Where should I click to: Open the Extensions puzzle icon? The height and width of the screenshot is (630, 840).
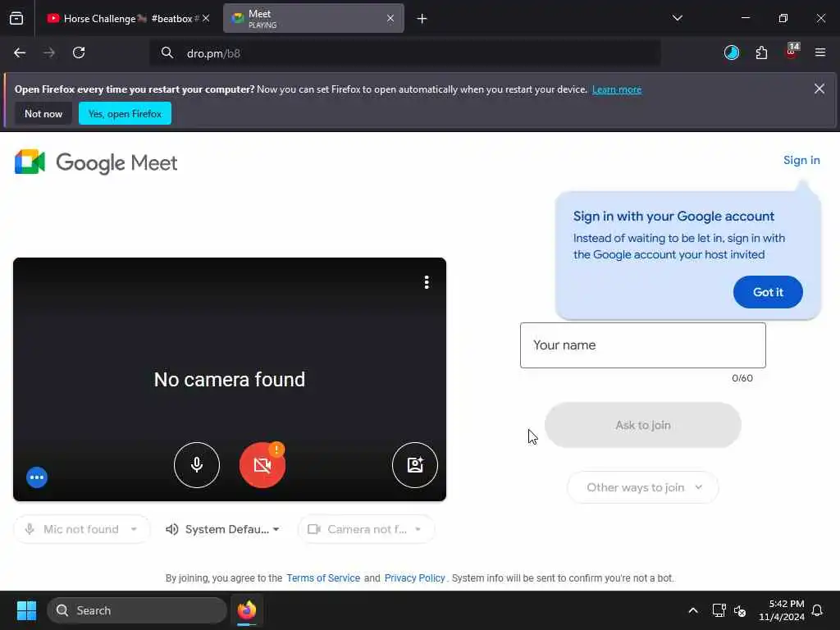click(761, 52)
